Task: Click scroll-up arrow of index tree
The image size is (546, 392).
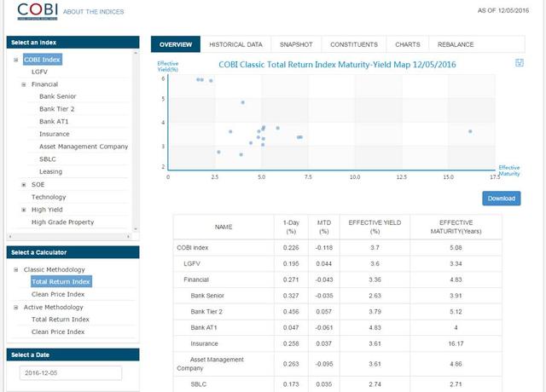Action: click(136, 53)
